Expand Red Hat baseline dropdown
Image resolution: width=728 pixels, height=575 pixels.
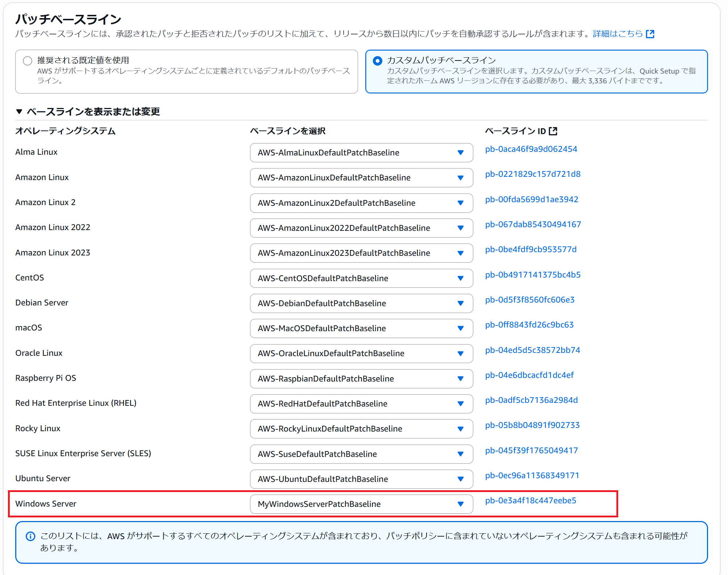coord(361,404)
